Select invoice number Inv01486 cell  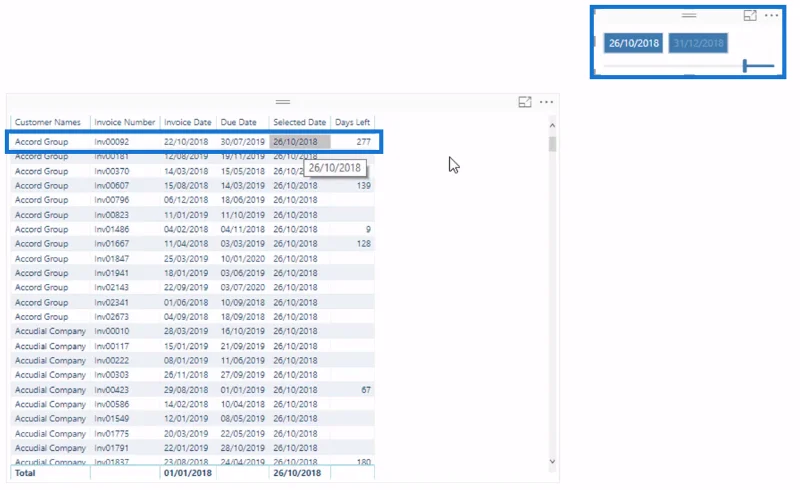click(111, 229)
